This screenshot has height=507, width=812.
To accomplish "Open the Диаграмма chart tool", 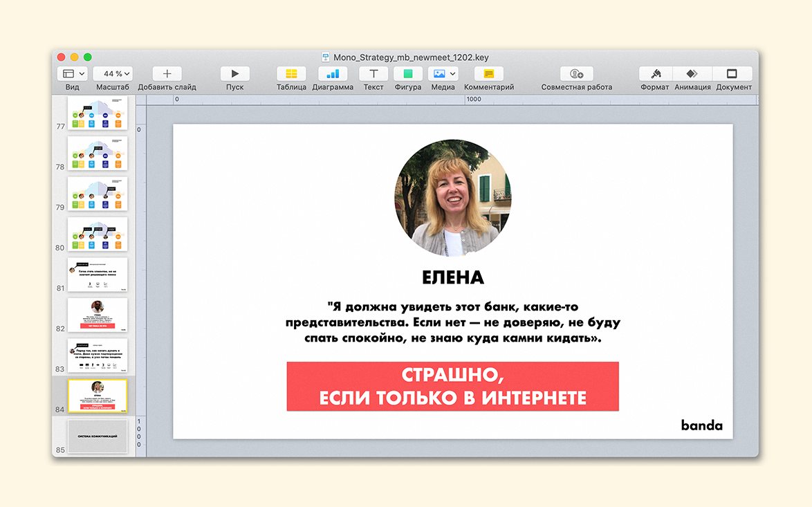I will [333, 74].
